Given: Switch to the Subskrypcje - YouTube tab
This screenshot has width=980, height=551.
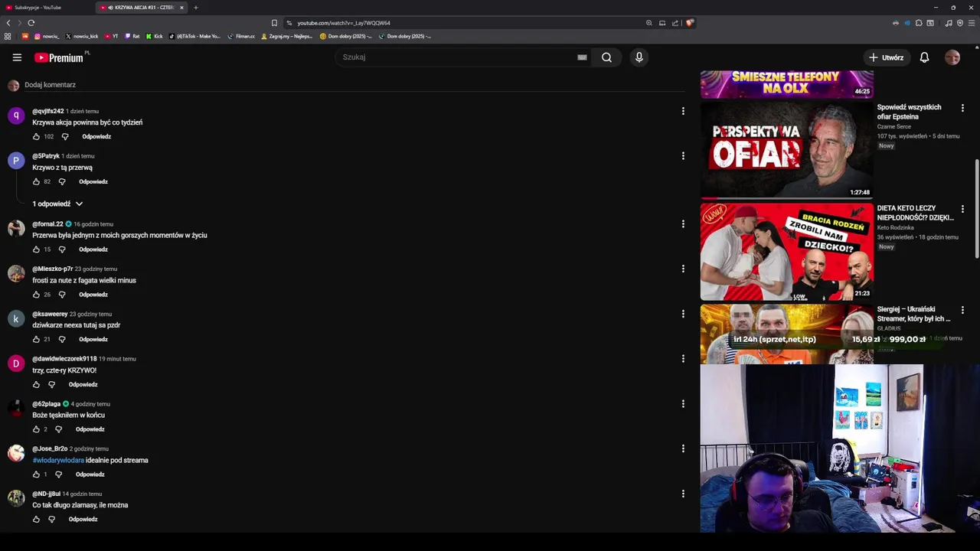Looking at the screenshot, I should pos(46,8).
